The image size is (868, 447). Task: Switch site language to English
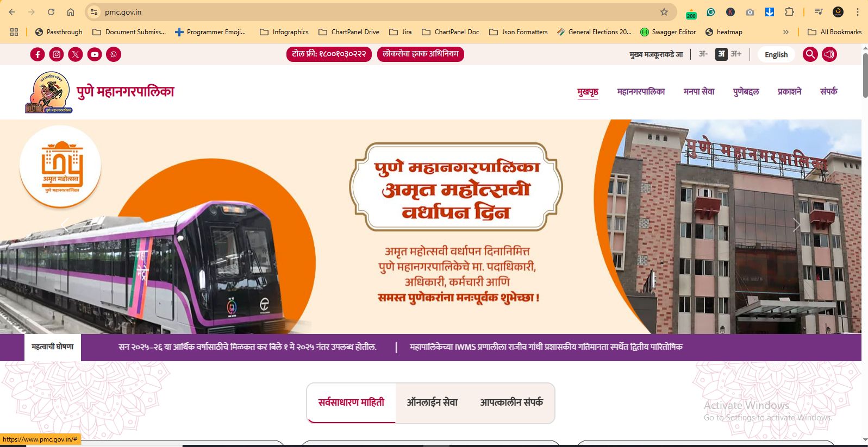point(776,54)
